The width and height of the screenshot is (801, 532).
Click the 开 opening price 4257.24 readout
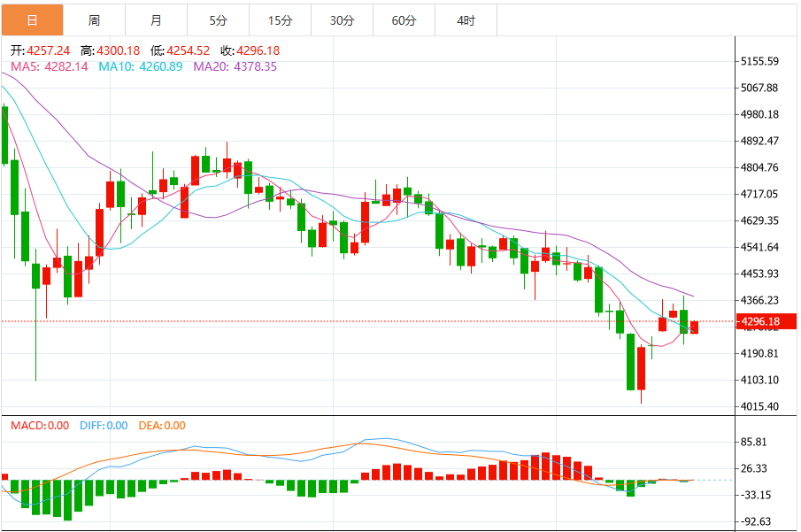[41, 50]
